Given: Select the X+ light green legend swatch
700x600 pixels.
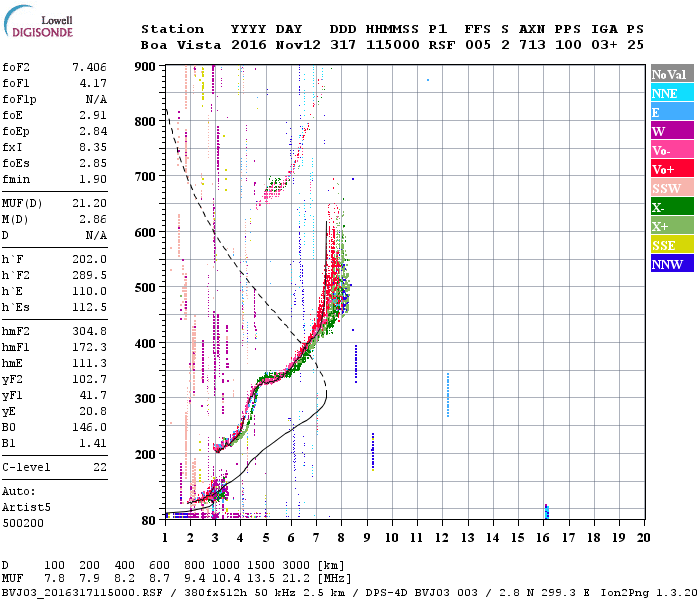Looking at the screenshot, I should point(672,225).
